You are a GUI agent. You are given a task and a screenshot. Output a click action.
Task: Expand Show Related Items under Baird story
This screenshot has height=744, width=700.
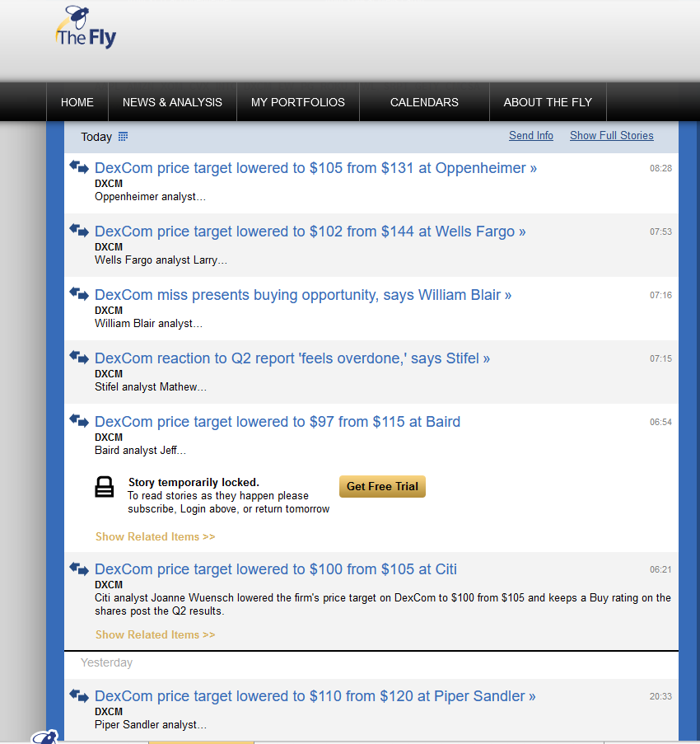(x=155, y=536)
